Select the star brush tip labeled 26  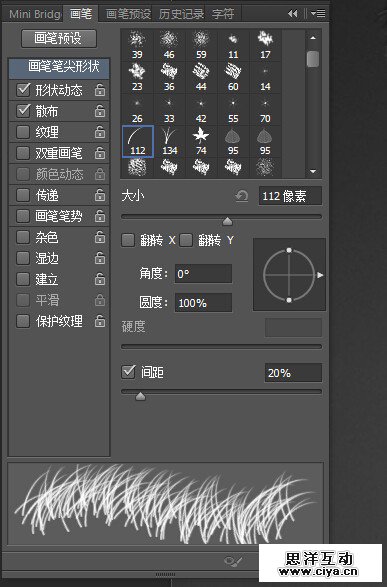[x=137, y=109]
